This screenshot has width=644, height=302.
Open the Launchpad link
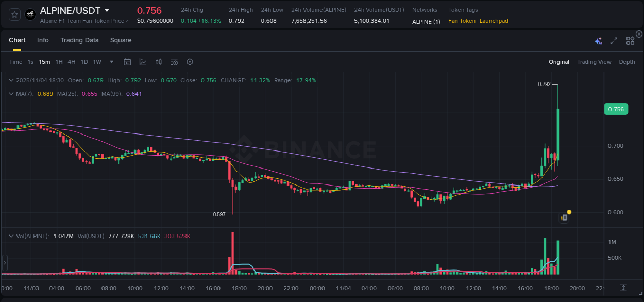494,21
